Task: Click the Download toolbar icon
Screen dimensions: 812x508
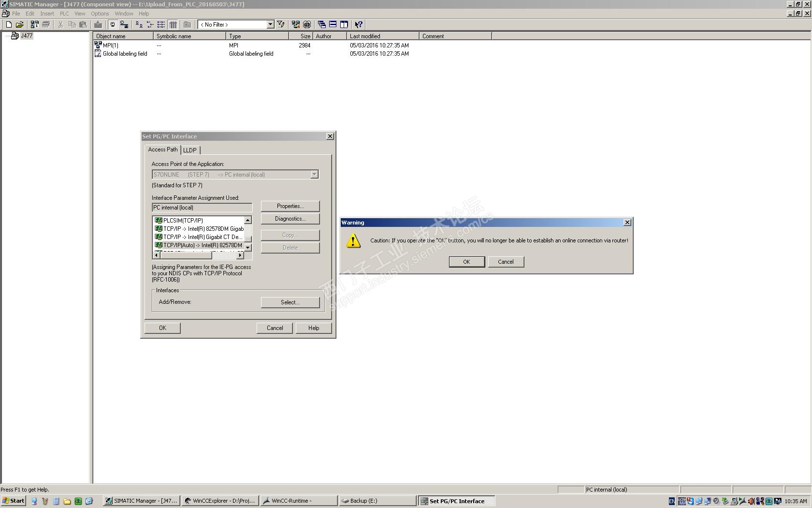Action: coord(98,25)
